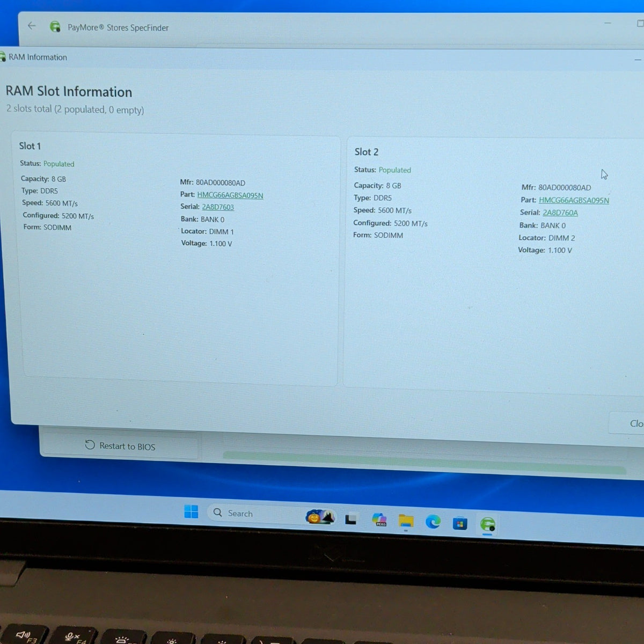Open the Slot 2 part number link
Image resolution: width=644 pixels, height=644 pixels.
click(574, 200)
